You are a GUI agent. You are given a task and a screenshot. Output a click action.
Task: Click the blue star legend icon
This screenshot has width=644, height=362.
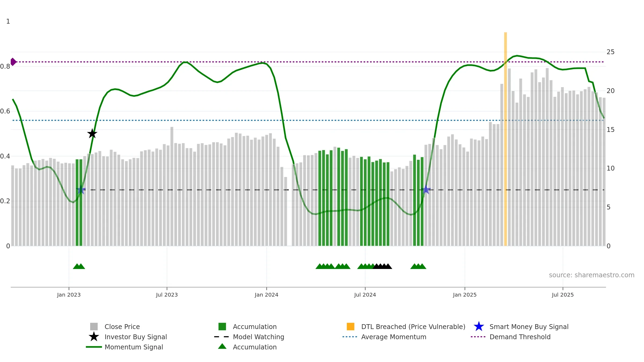click(479, 327)
